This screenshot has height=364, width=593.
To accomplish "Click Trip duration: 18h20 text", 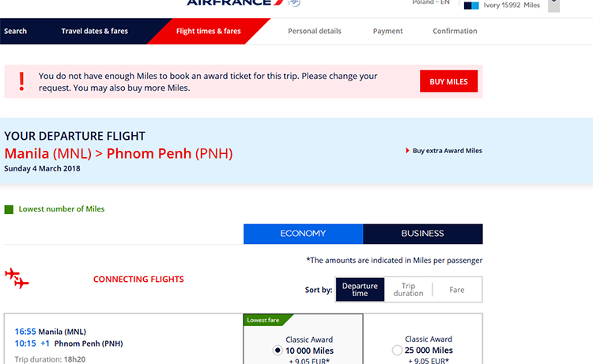I will click(x=50, y=359).
